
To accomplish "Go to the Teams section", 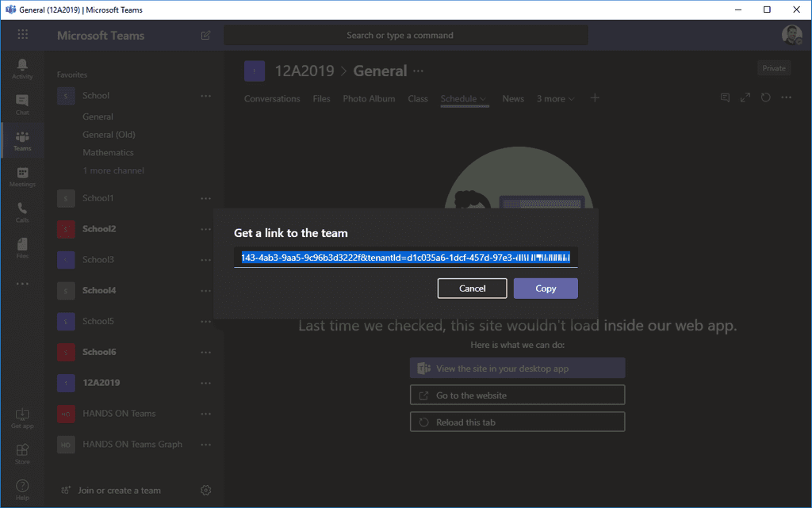I will click(22, 141).
